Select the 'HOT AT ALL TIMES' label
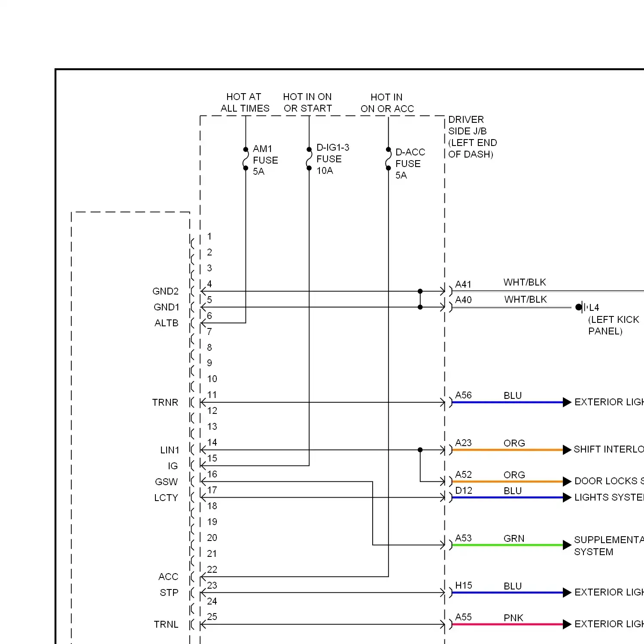Viewport: 644px width, 644px height. (245, 103)
